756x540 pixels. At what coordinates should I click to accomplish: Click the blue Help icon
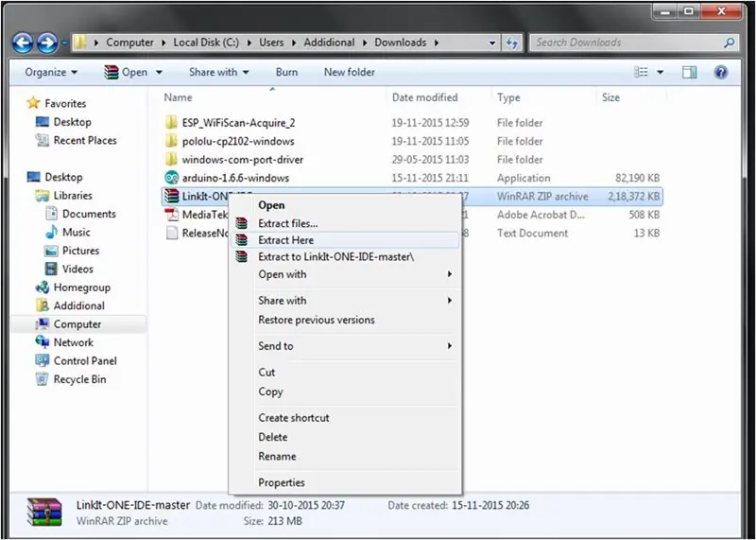720,73
